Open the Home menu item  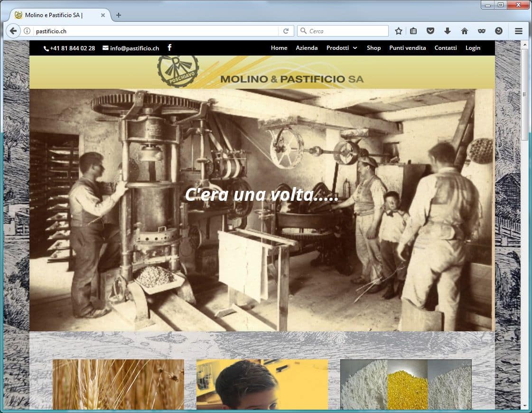click(x=279, y=48)
